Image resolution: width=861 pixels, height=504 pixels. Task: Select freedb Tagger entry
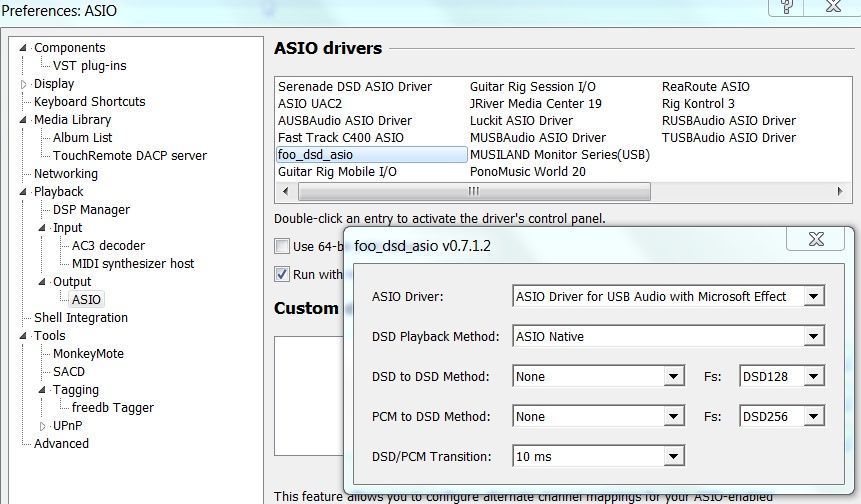113,408
